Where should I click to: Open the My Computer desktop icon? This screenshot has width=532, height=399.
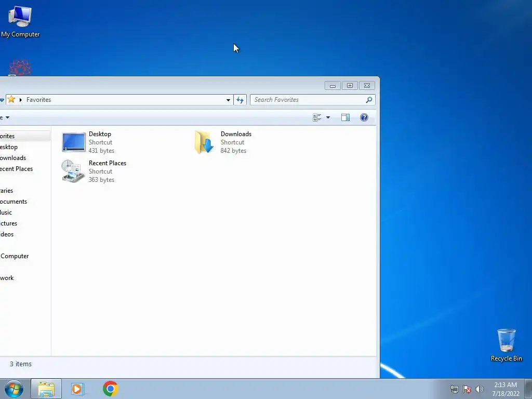point(20,21)
